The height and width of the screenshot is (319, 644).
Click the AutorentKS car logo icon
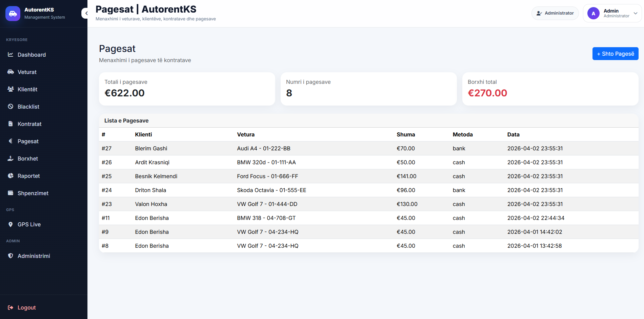(x=13, y=14)
